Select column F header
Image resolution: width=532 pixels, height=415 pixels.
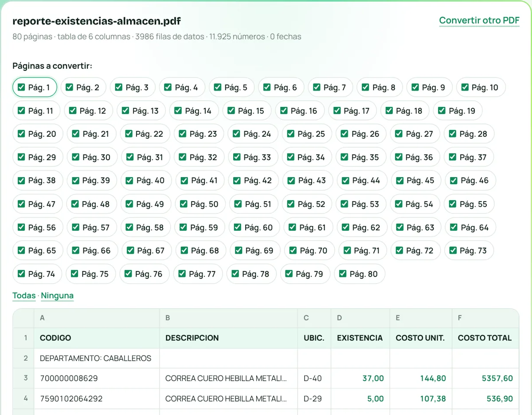pos(485,318)
